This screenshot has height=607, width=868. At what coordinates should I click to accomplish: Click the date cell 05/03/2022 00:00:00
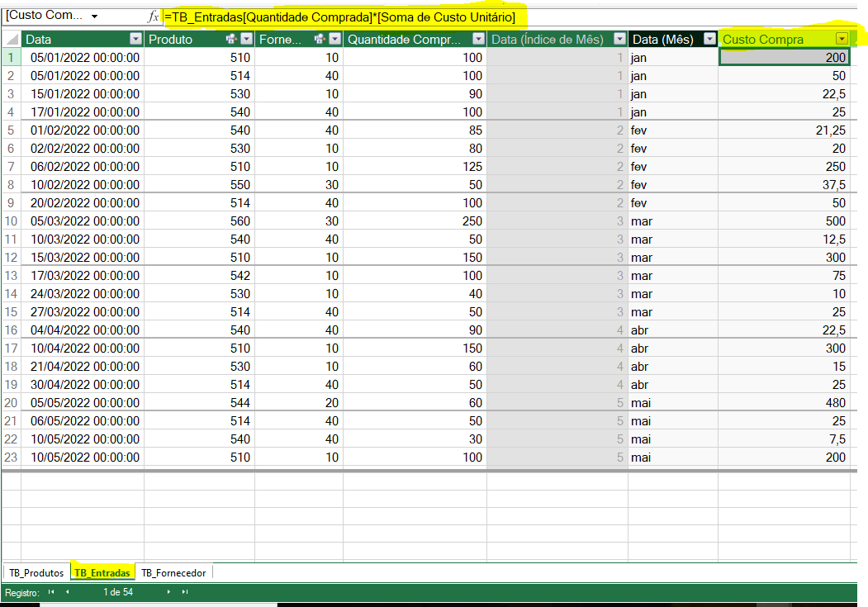[83, 221]
